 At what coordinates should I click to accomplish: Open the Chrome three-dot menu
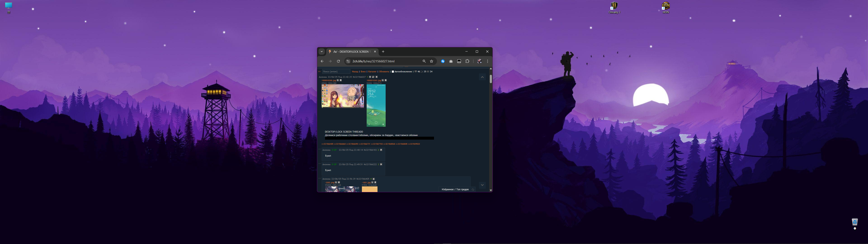[x=487, y=61]
